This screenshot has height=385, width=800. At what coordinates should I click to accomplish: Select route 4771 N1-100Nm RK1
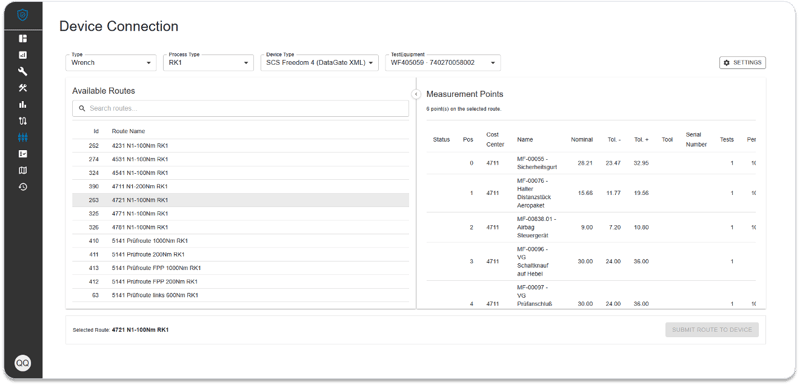pyautogui.click(x=240, y=214)
